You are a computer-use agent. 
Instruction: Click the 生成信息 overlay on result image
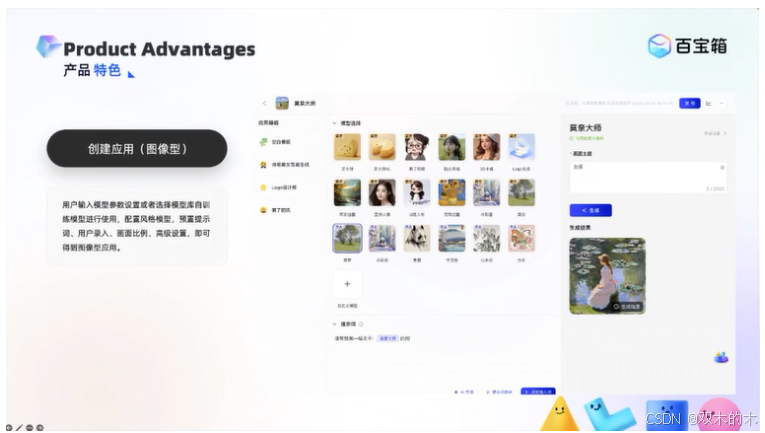(x=627, y=306)
